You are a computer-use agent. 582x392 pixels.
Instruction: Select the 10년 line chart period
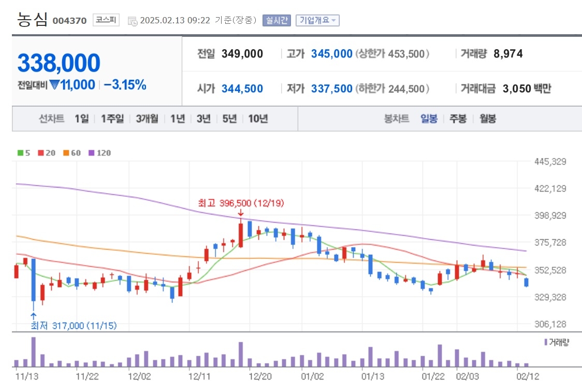[258, 119]
